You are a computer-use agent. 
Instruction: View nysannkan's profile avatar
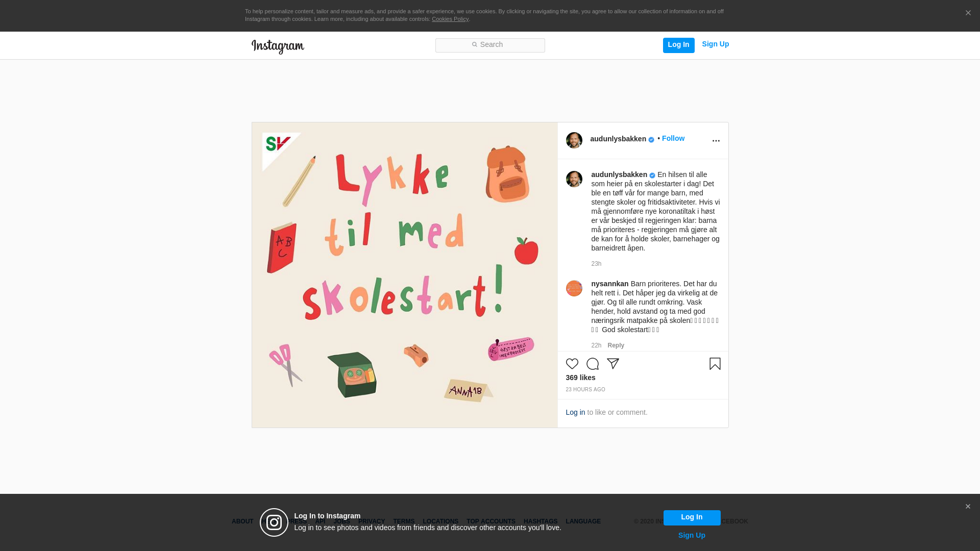574,288
